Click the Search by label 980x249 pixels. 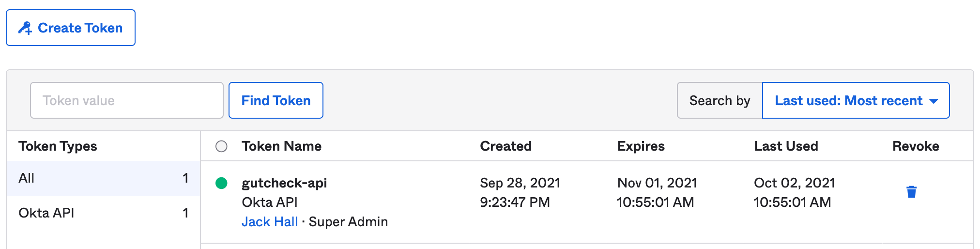tap(720, 100)
